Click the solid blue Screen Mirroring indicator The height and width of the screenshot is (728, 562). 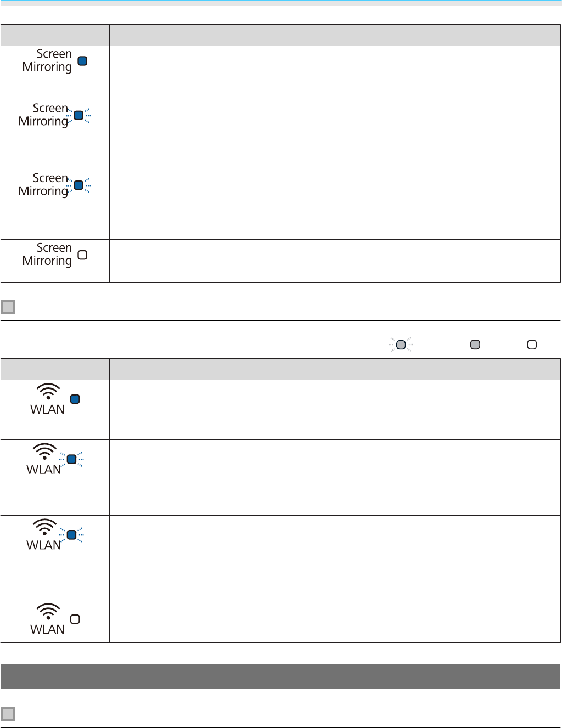coord(82,61)
